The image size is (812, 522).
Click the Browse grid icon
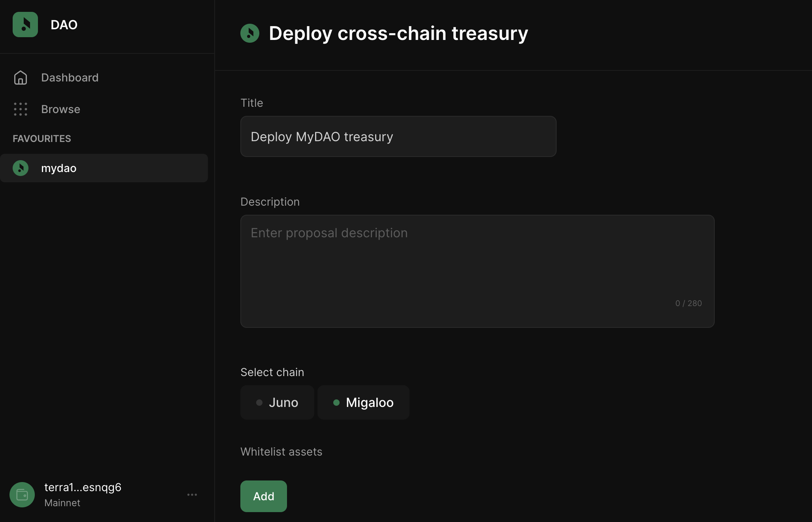point(21,109)
